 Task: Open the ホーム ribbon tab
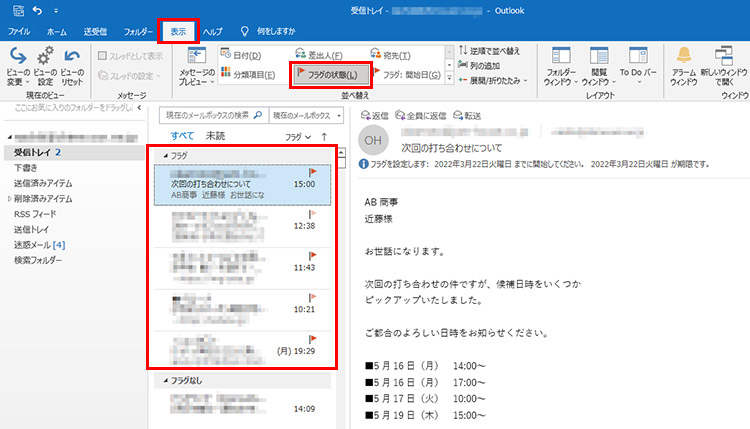coord(57,32)
